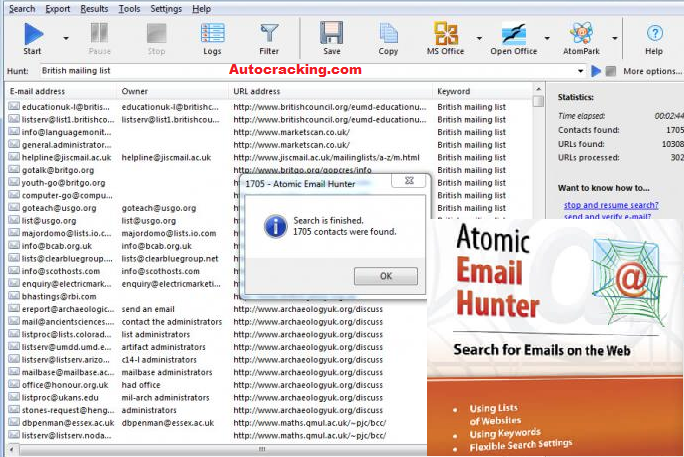684x457 pixels.
Task: Close the 1705 - Atomic Email Hunter dialog
Action: (409, 181)
